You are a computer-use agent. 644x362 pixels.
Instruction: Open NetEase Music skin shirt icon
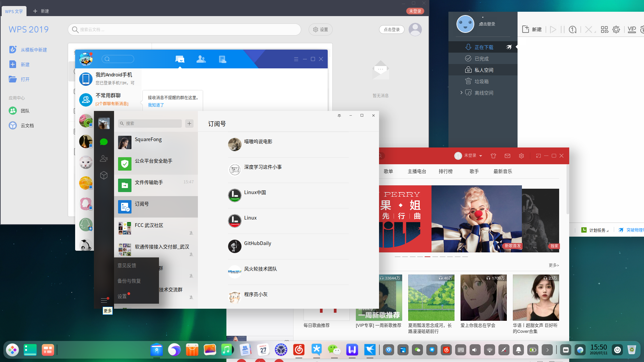[x=493, y=156]
